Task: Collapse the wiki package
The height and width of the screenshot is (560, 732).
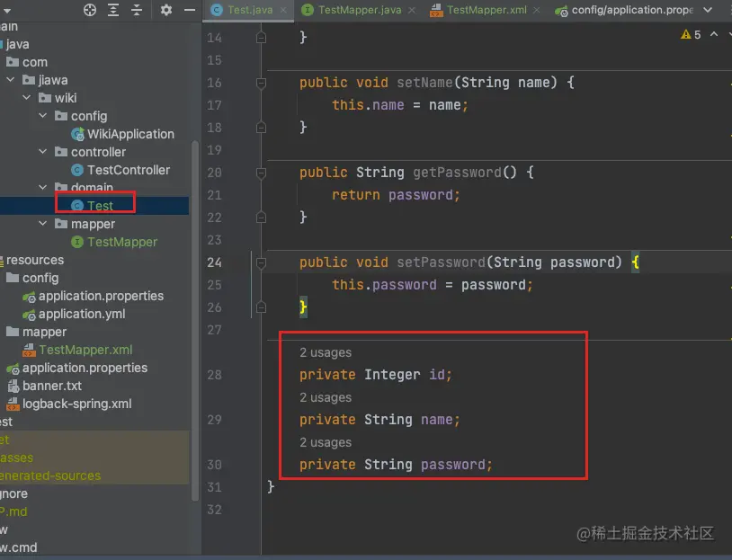Action: 27,98
